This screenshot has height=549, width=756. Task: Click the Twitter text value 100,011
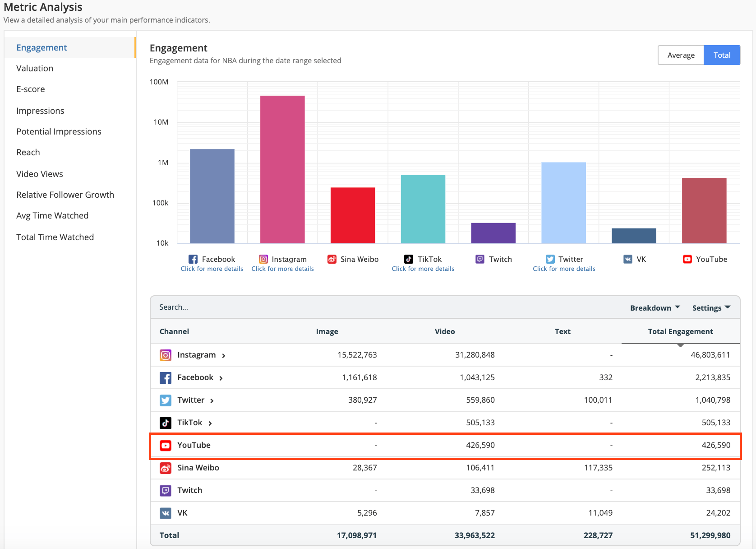(598, 400)
